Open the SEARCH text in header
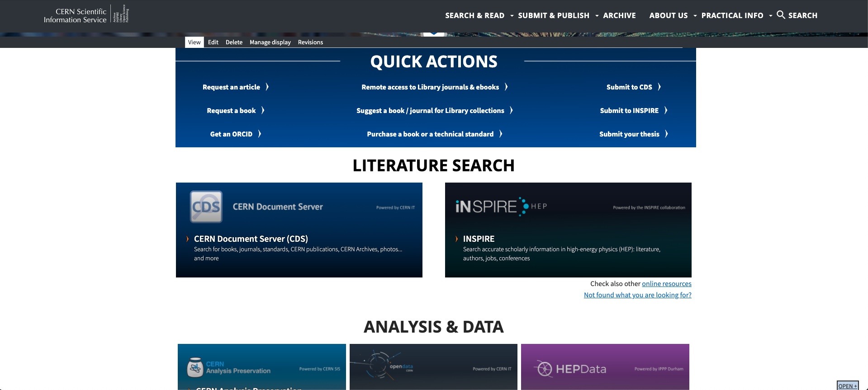Viewport: 868px width, 390px height. (803, 15)
